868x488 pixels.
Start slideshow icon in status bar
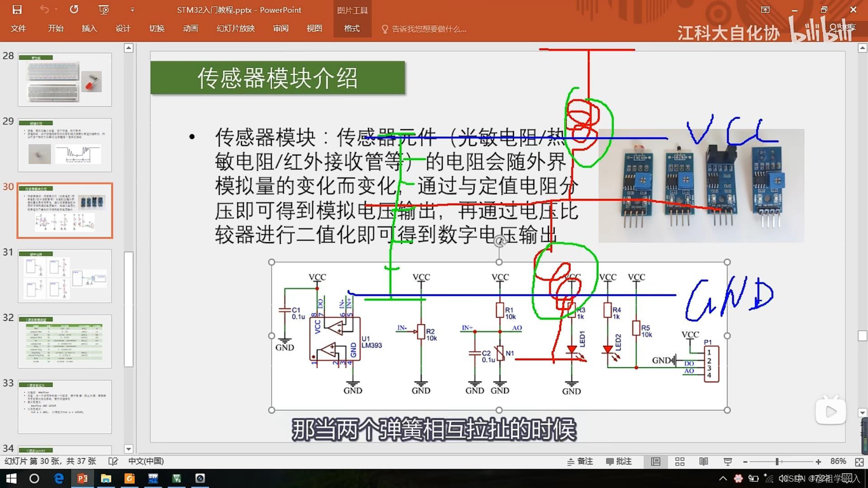[x=727, y=461]
